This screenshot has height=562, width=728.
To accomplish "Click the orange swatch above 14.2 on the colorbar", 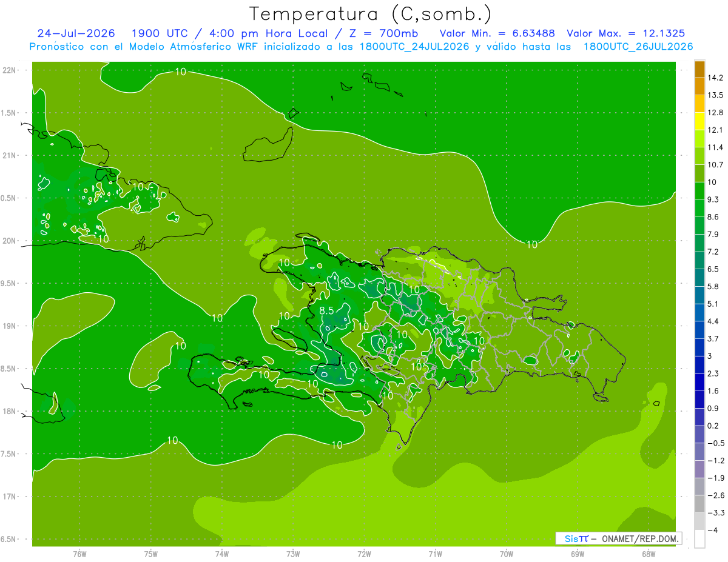I will point(699,69).
